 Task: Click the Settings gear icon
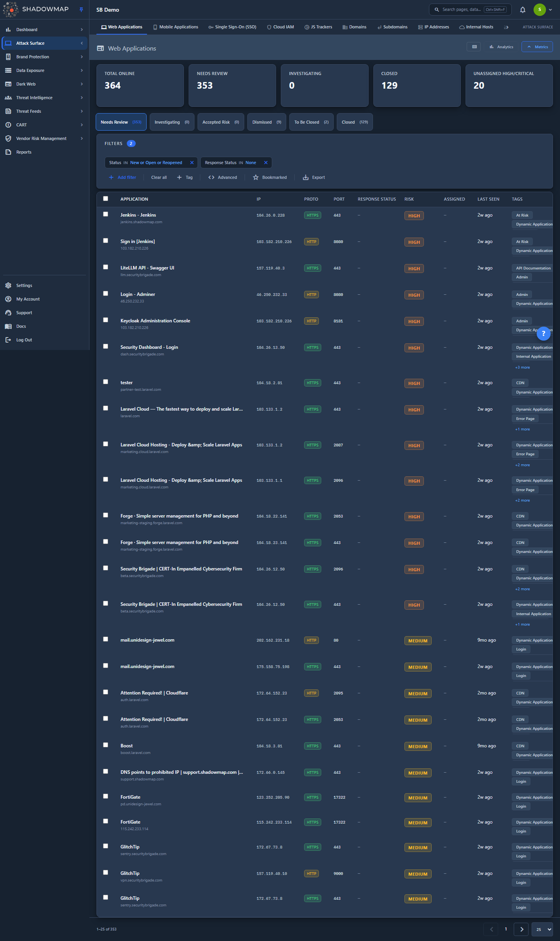point(8,285)
